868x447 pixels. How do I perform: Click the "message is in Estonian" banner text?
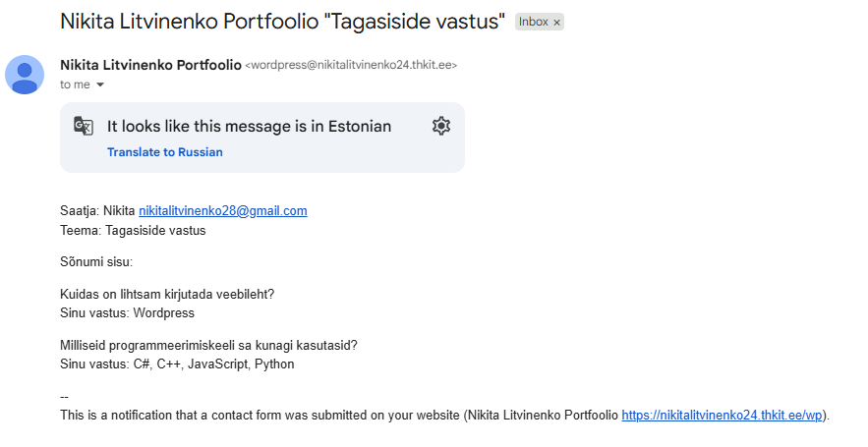pyautogui.click(x=249, y=126)
